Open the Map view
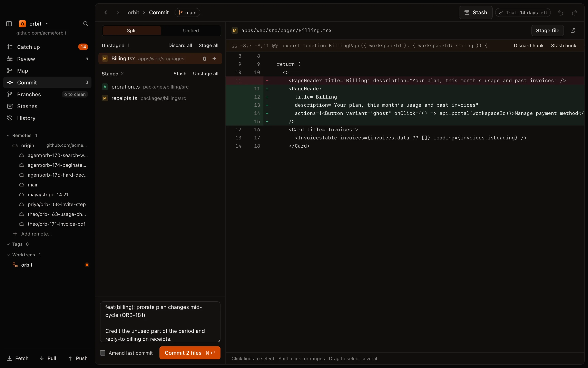The height and width of the screenshot is (368, 588). 47,71
